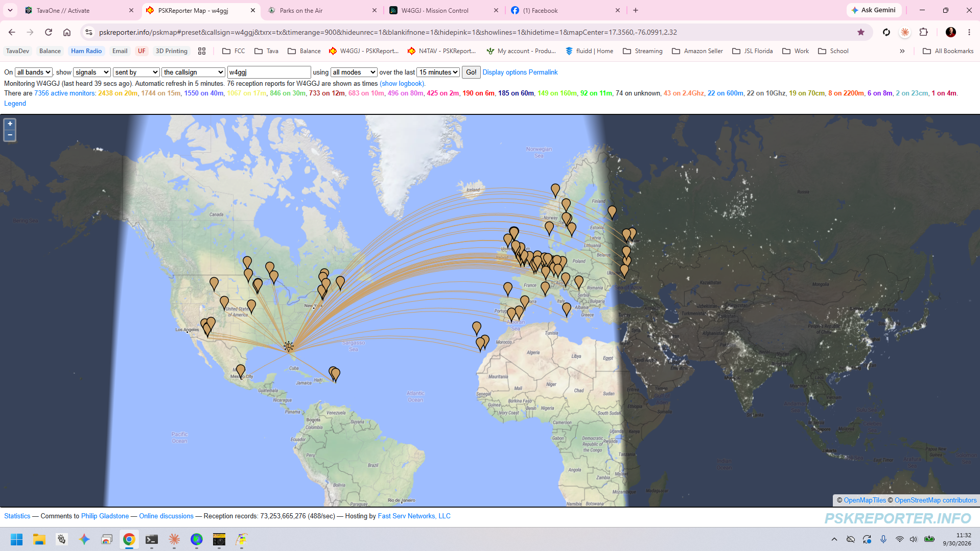The width and height of the screenshot is (980, 551).
Task: Open the Statistics link
Action: click(17, 516)
